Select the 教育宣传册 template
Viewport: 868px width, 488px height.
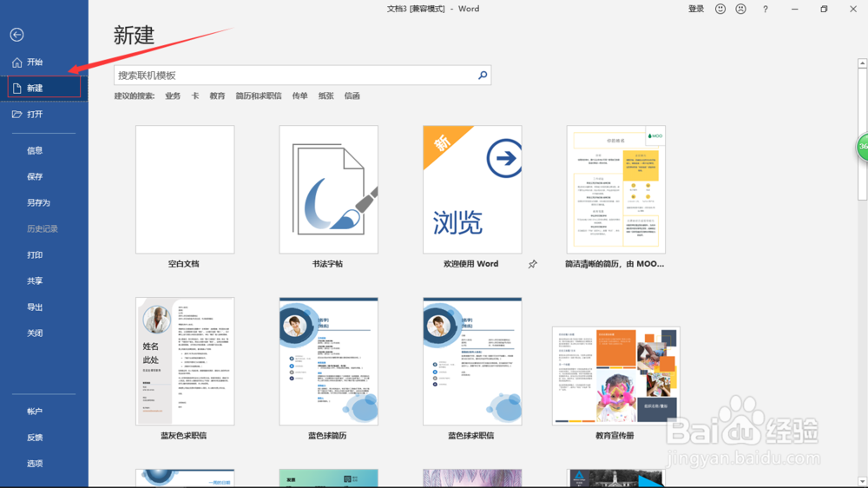pyautogui.click(x=616, y=376)
